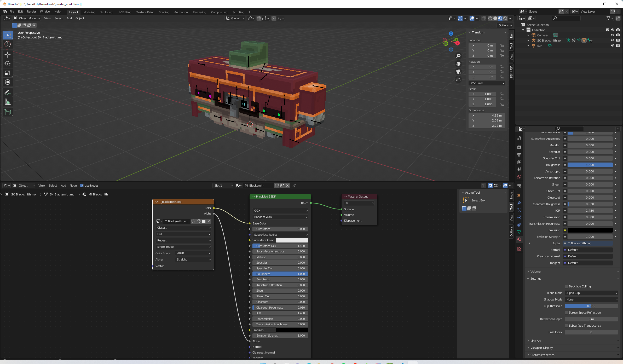The height and width of the screenshot is (364, 623).
Task: Select the Scale tool
Action: (x=8, y=73)
